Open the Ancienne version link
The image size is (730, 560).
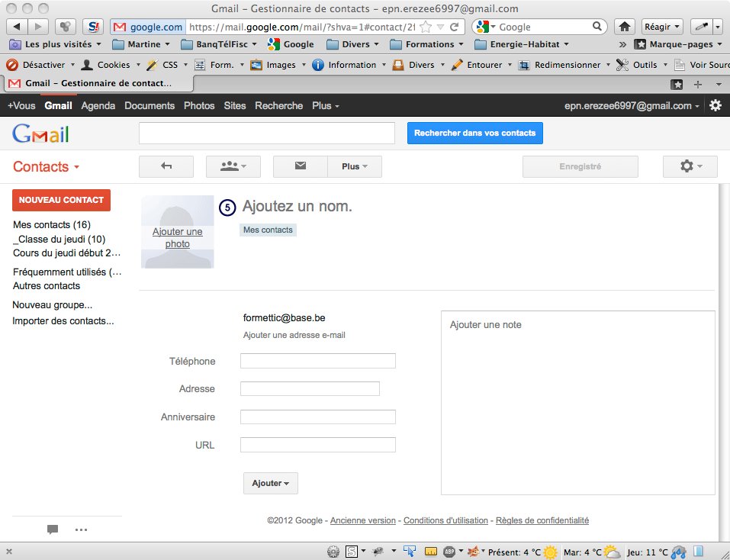[362, 520]
